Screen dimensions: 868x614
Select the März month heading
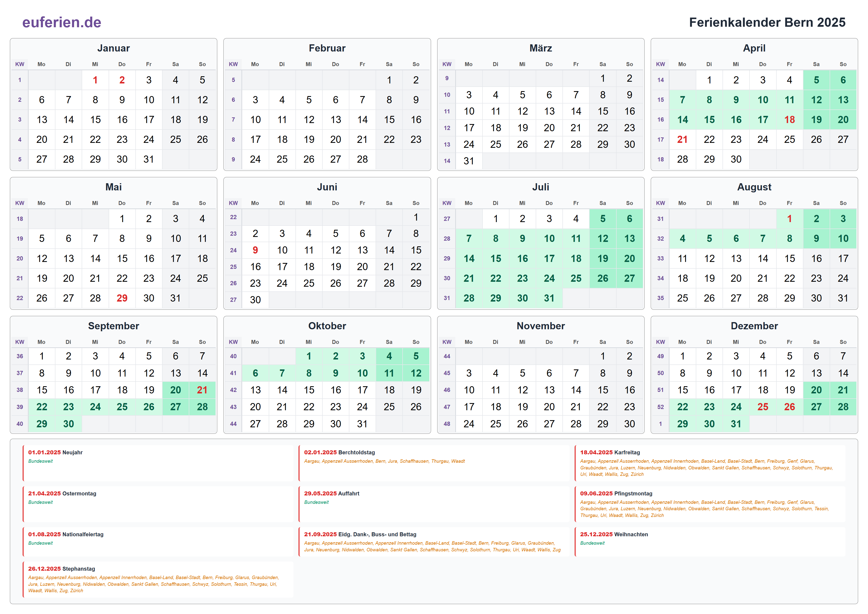[541, 48]
